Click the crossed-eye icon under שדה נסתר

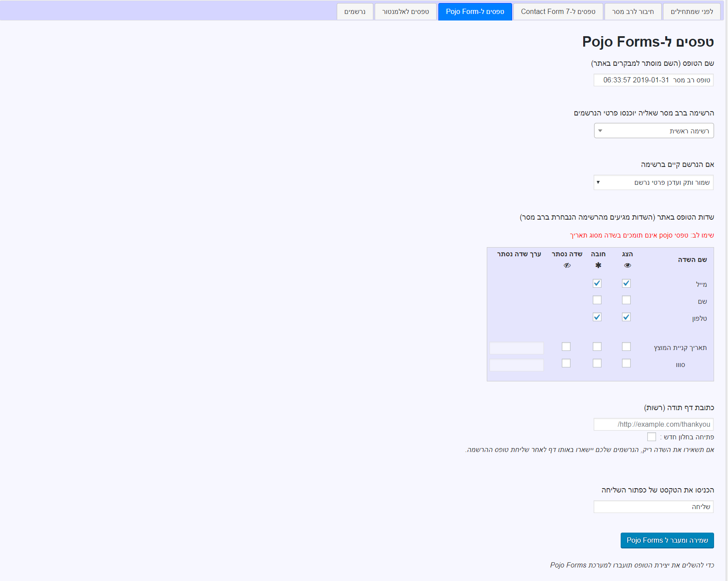[x=567, y=265]
